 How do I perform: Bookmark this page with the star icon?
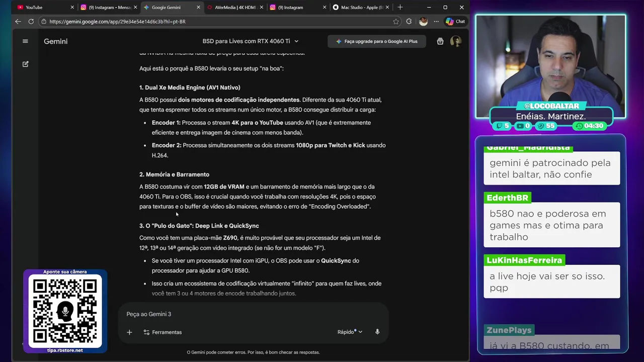pos(396,22)
